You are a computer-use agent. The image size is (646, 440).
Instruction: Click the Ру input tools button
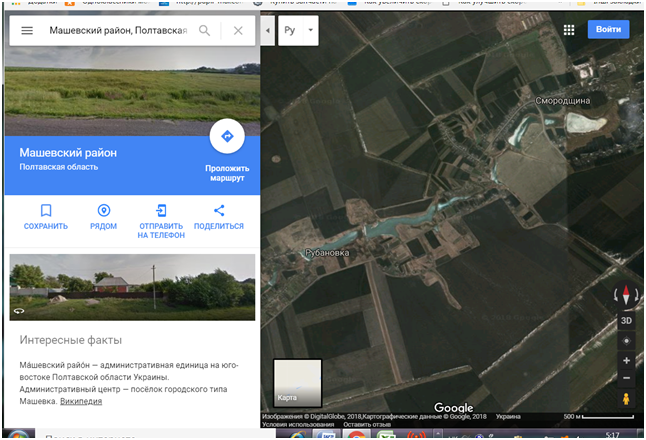[290, 30]
